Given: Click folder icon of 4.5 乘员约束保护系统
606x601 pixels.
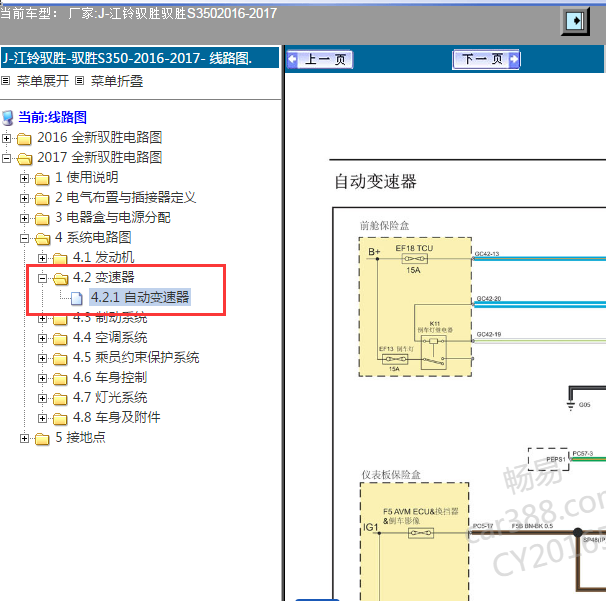Looking at the screenshot, I should pos(60,359).
